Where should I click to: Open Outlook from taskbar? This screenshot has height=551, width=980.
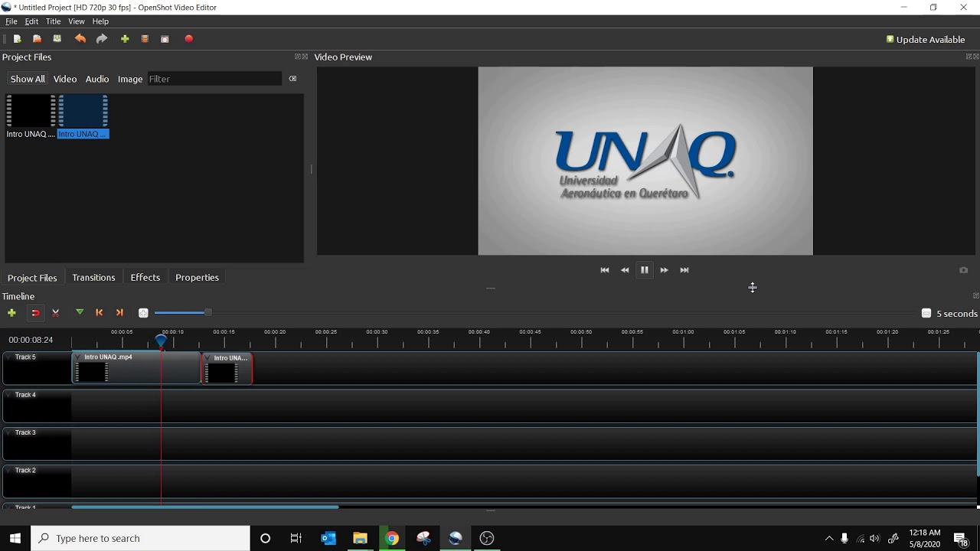(328, 538)
